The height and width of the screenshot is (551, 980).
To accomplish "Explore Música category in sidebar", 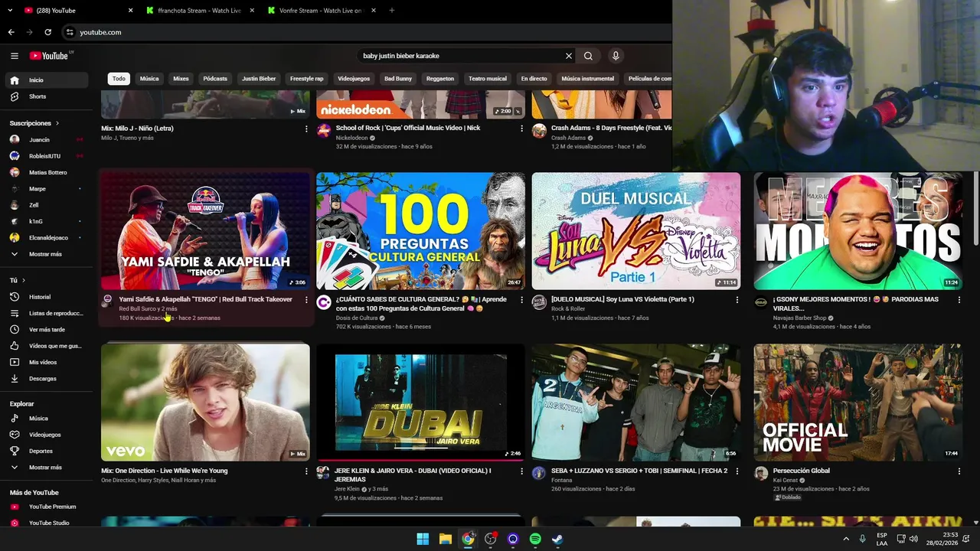I will [x=48, y=419].
